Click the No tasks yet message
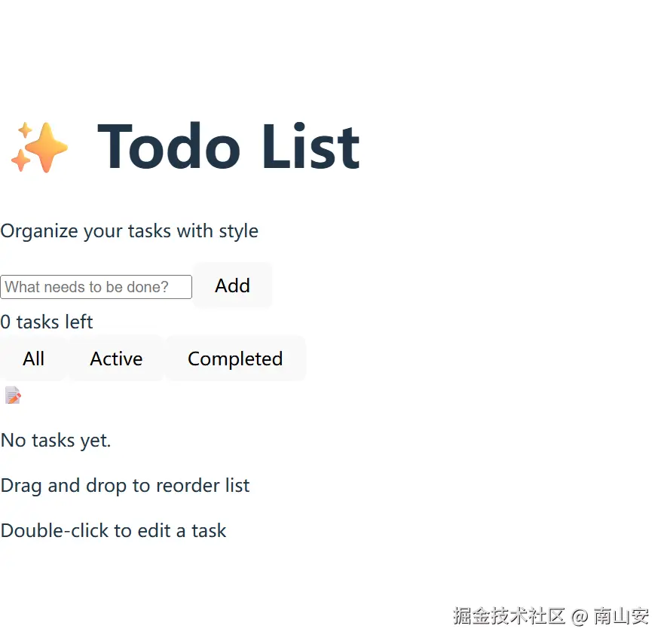 56,441
